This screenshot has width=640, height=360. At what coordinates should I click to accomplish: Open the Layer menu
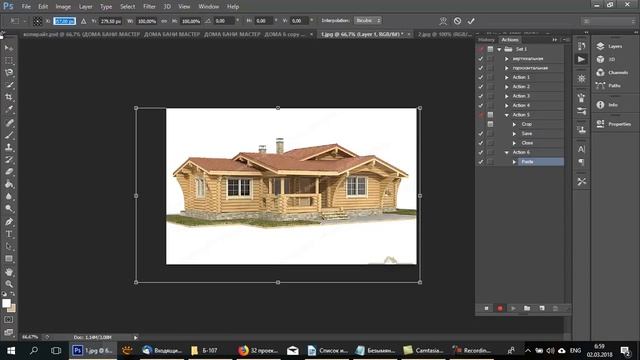click(x=85, y=7)
